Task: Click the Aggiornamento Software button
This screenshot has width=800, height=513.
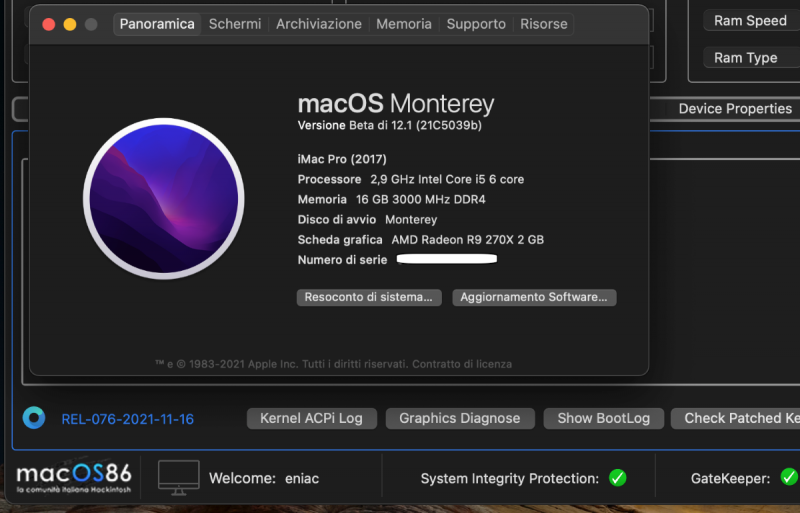Action: (x=534, y=297)
